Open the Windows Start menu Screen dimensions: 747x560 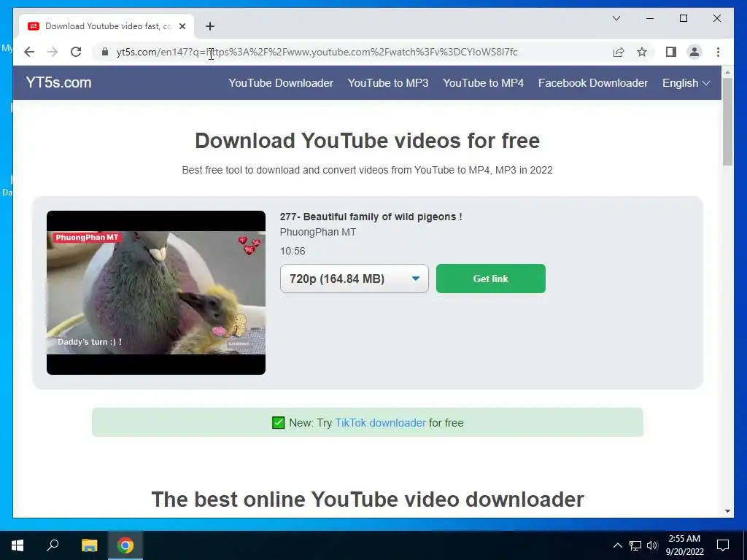(18, 545)
